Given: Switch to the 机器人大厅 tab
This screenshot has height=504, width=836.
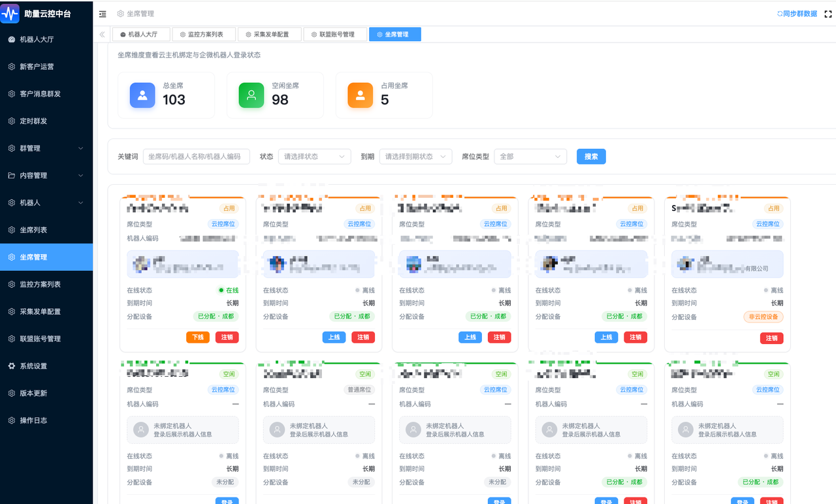Looking at the screenshot, I should (141, 35).
